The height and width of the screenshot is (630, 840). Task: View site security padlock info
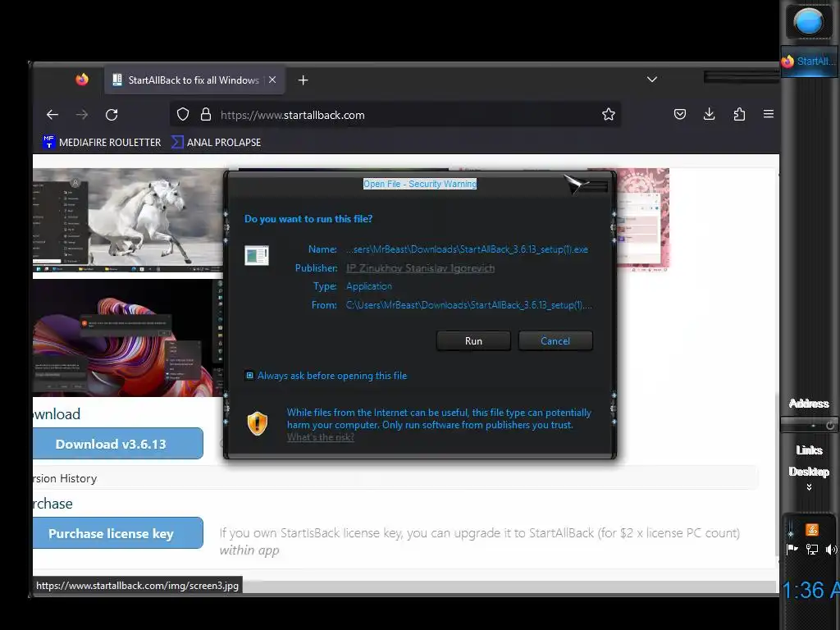206,115
